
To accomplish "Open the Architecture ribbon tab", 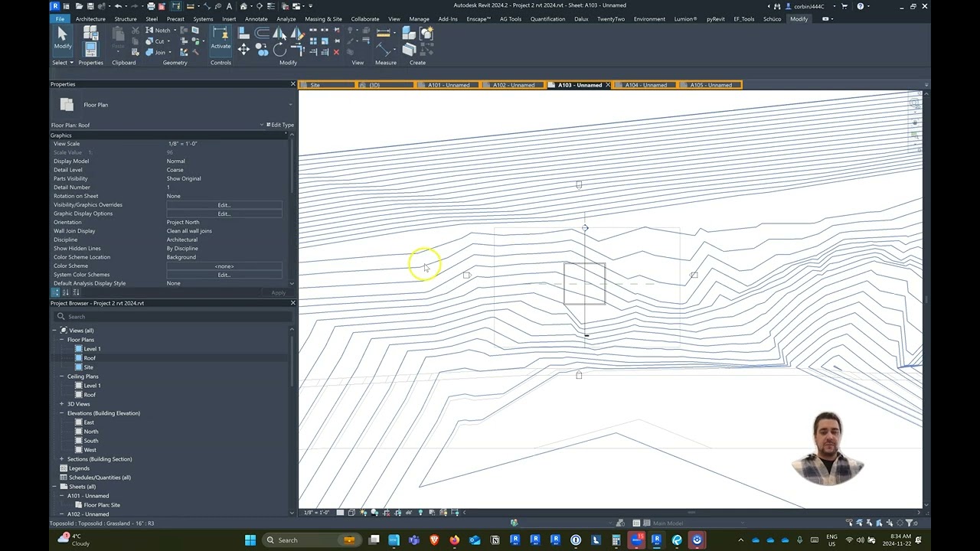I will tap(90, 19).
